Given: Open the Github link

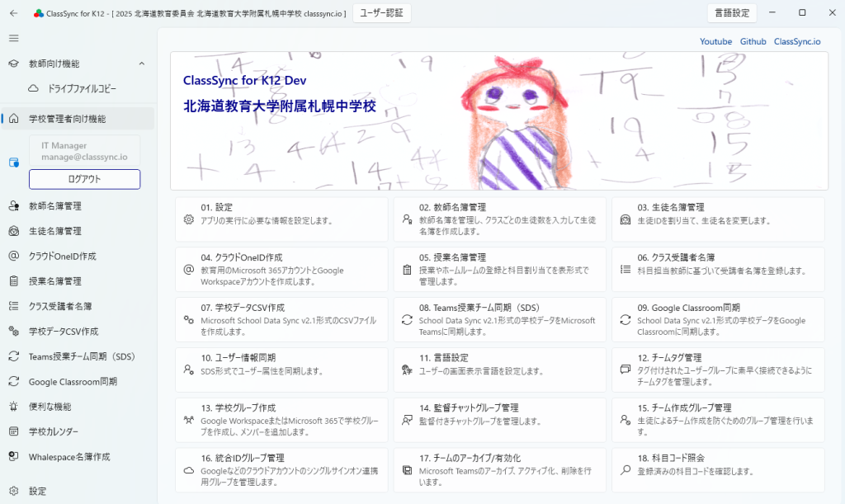Looking at the screenshot, I should click(753, 41).
